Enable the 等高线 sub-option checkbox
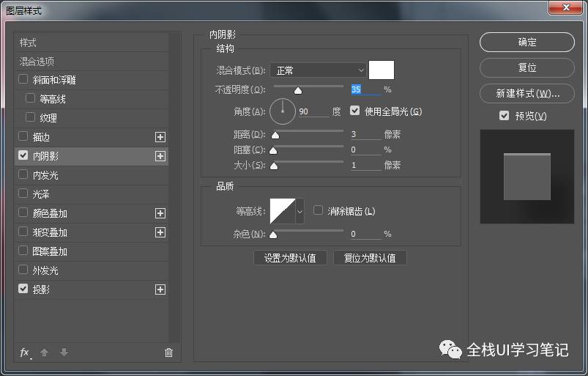Screen dimensions: 588x376 pos(30,98)
